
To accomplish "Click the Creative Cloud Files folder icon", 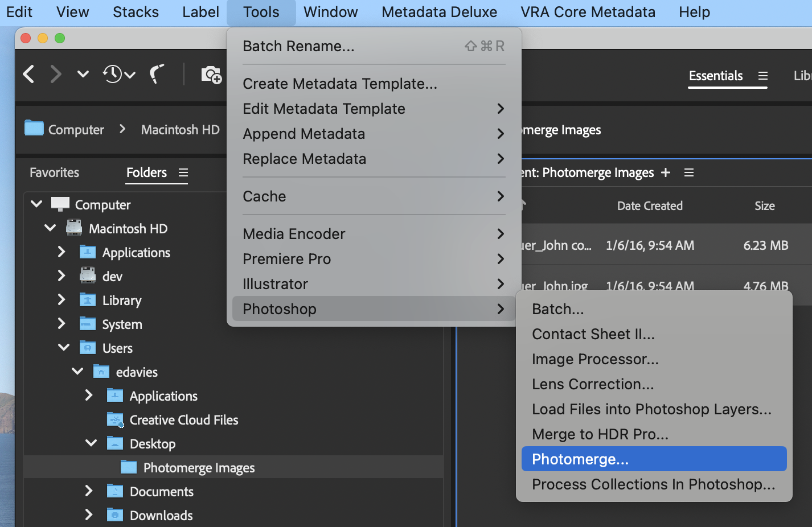I will click(116, 420).
